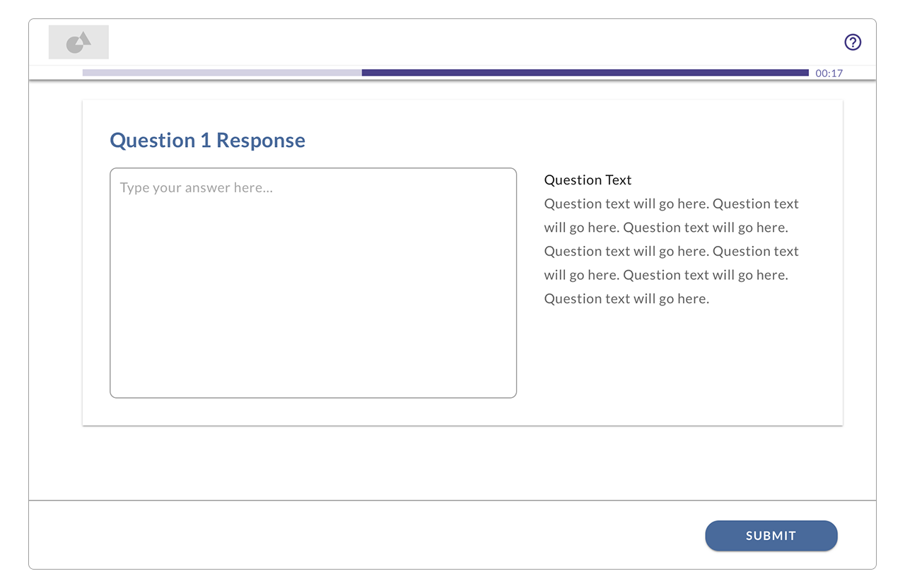
Task: Click the 'Type your answer here...' placeholder
Action: point(196,188)
